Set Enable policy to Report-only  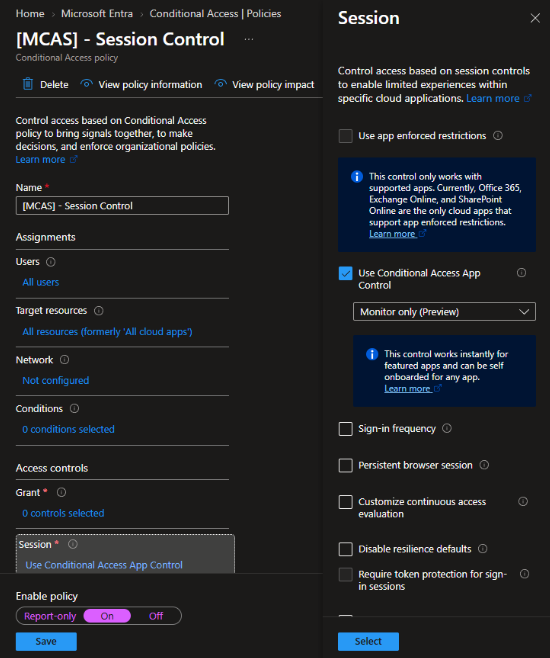tap(50, 616)
